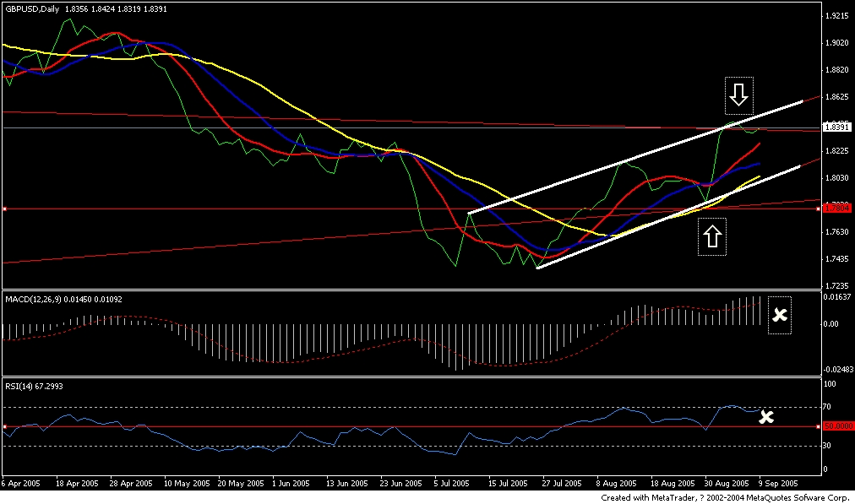Click left handle of RSI 50 level line
The image size is (855, 504).
pos(4,426)
